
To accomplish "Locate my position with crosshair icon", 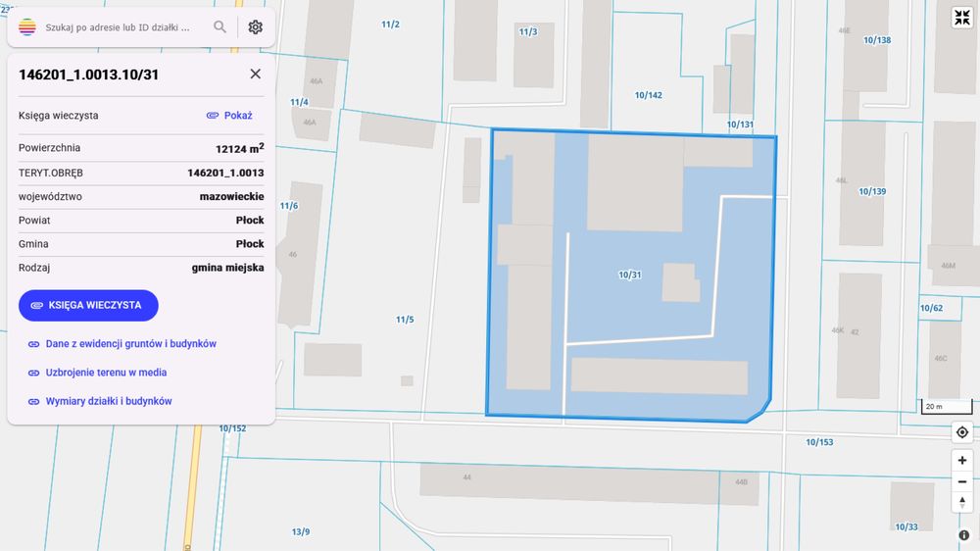I will (x=962, y=432).
